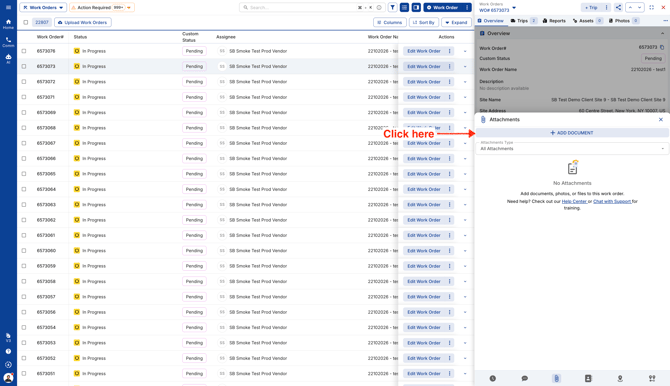Click the more tabs ellipsis in detail panel

665,21
